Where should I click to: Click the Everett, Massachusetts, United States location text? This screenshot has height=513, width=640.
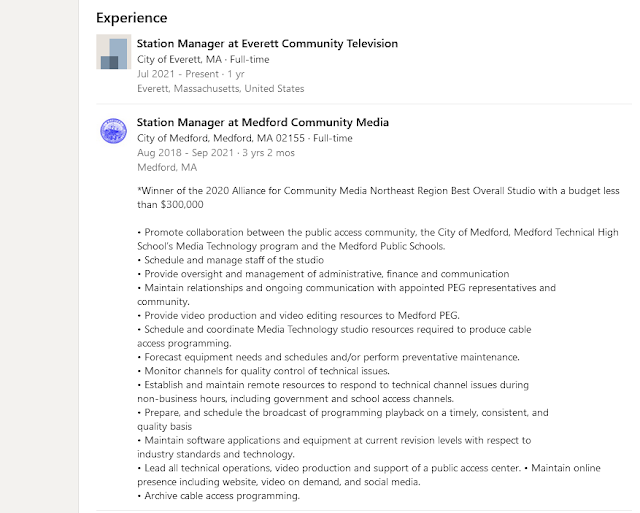click(x=221, y=89)
